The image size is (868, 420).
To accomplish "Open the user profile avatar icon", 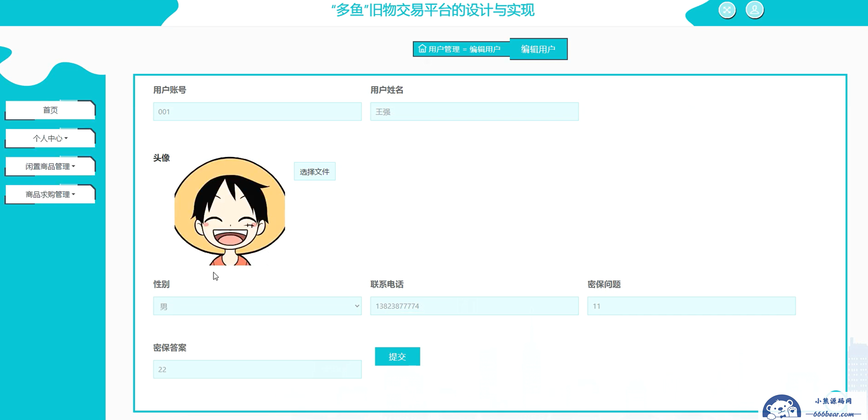I will [755, 10].
